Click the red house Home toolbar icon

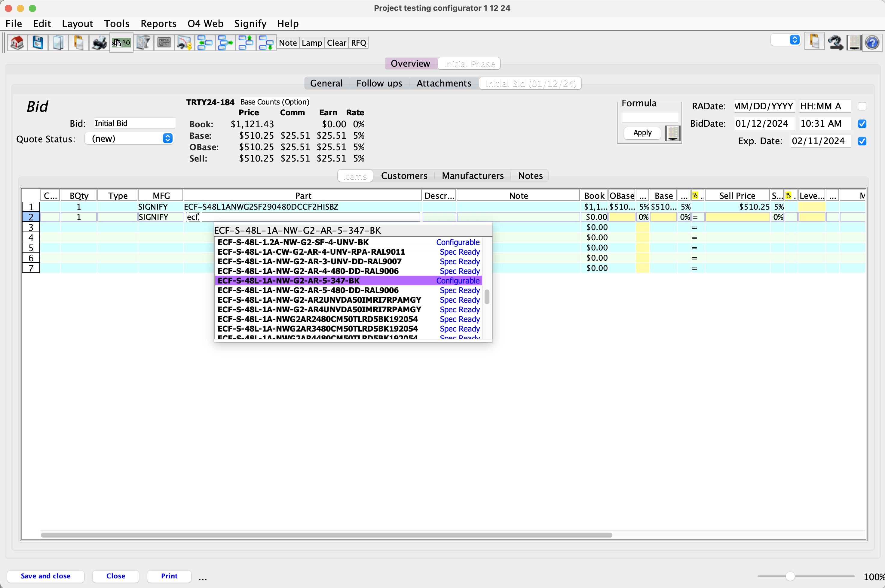(x=17, y=43)
